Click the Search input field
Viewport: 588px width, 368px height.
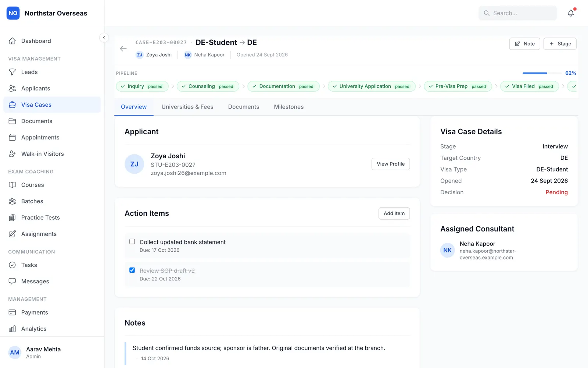pos(517,13)
